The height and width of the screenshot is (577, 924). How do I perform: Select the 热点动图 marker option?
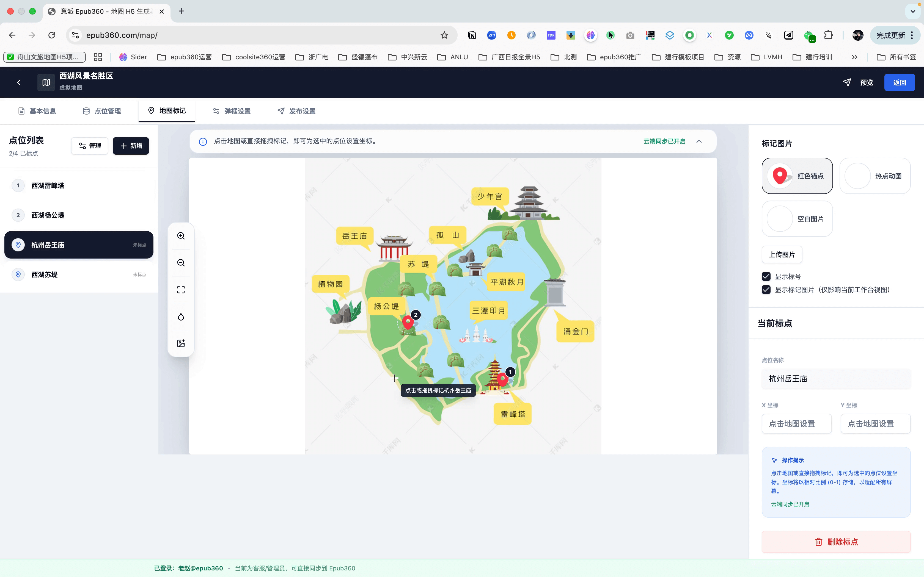click(x=875, y=176)
